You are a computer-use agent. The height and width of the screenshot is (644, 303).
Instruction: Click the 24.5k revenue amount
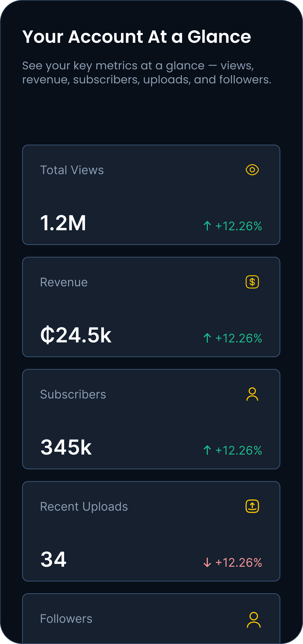[76, 335]
